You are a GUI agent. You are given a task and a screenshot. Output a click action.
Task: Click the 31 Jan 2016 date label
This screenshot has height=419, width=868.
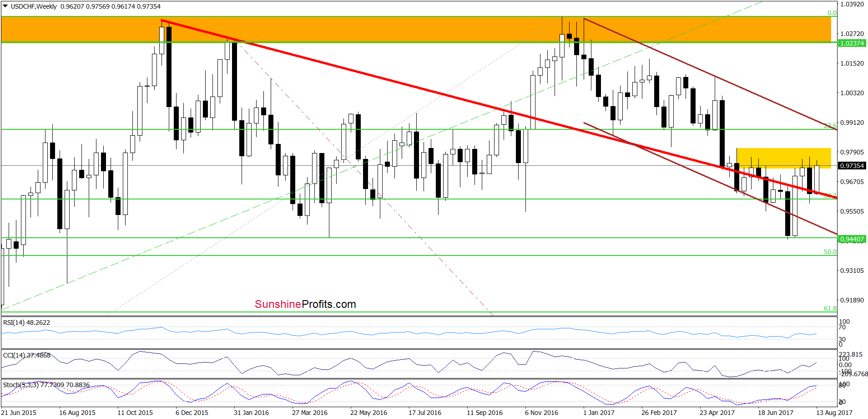coord(251,413)
